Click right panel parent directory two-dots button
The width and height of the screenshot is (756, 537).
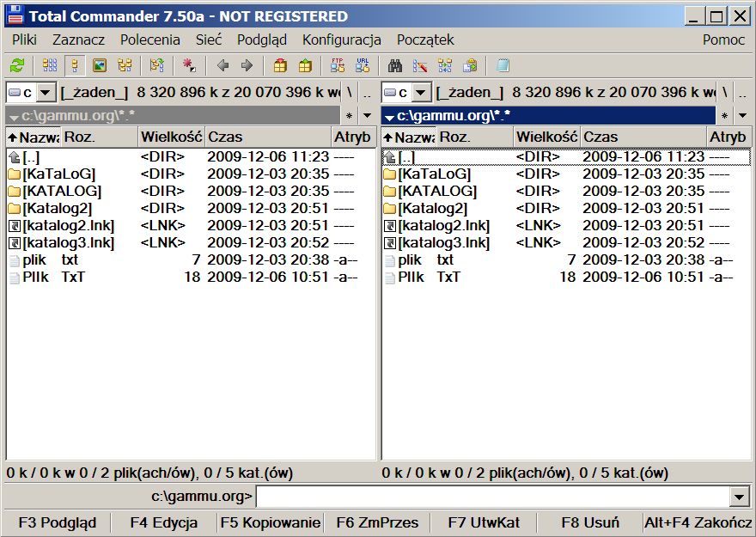[x=742, y=92]
